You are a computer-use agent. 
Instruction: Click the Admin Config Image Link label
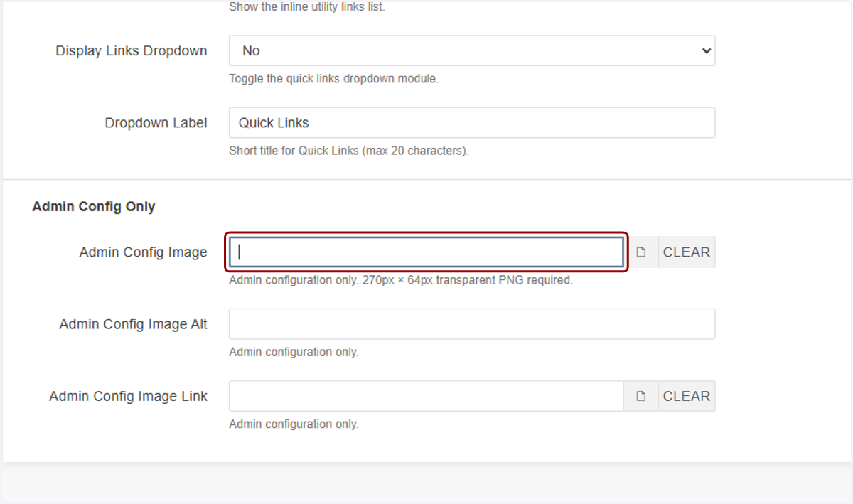(x=129, y=396)
